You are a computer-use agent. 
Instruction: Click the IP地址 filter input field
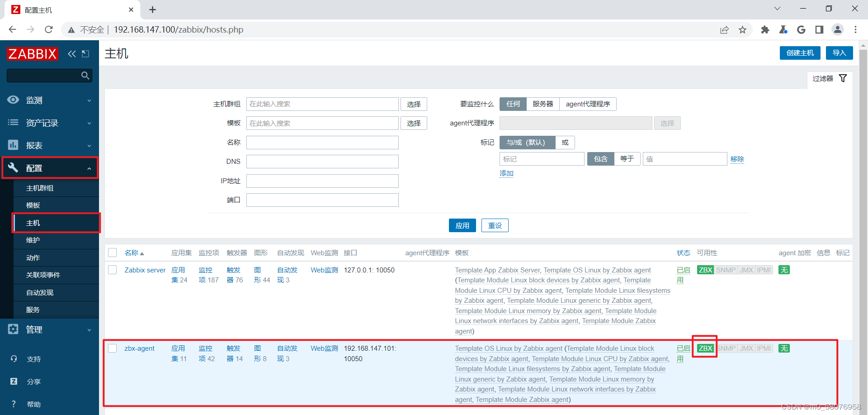322,181
